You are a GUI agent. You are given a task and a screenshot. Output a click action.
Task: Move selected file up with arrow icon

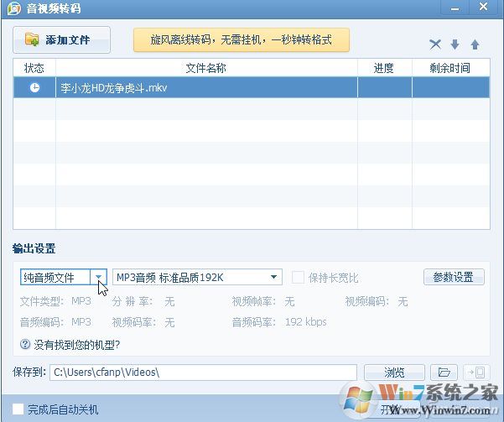pyautogui.click(x=475, y=44)
